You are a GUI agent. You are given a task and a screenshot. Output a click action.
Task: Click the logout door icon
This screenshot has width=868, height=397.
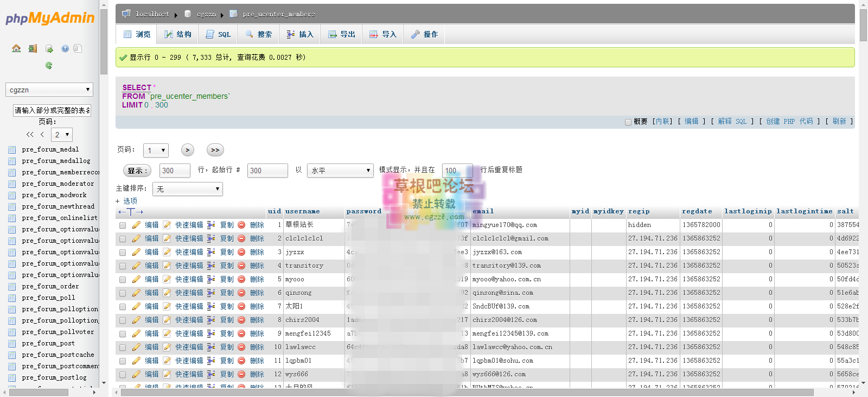click(33, 48)
